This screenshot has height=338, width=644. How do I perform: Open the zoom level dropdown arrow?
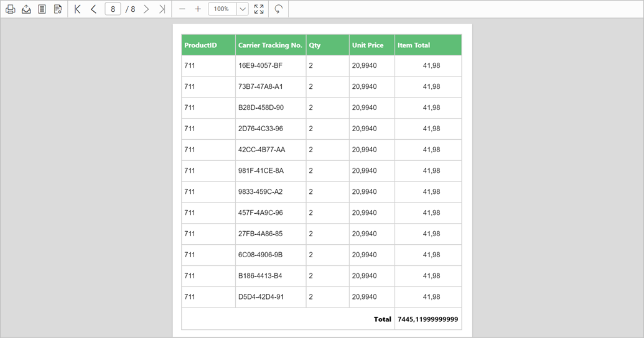[243, 9]
